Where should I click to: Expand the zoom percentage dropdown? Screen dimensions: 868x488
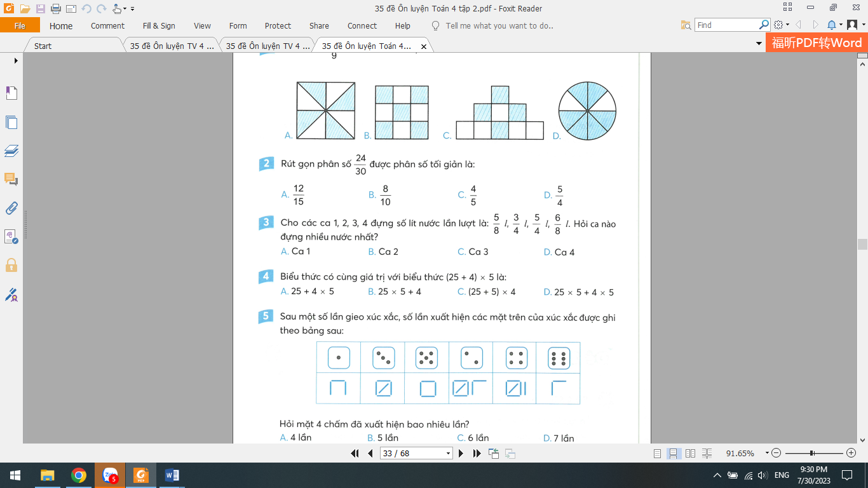(x=767, y=453)
